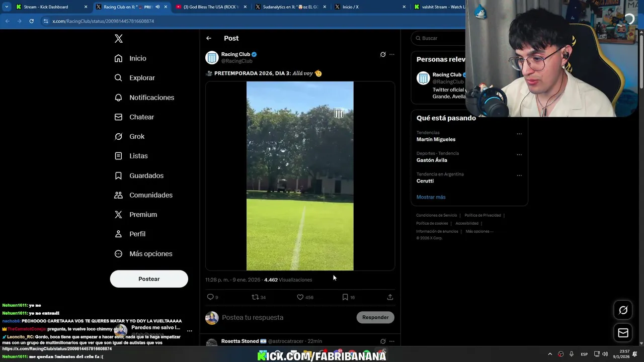644x362 pixels.
Task: Go back with the Post arrow
Action: click(209, 38)
